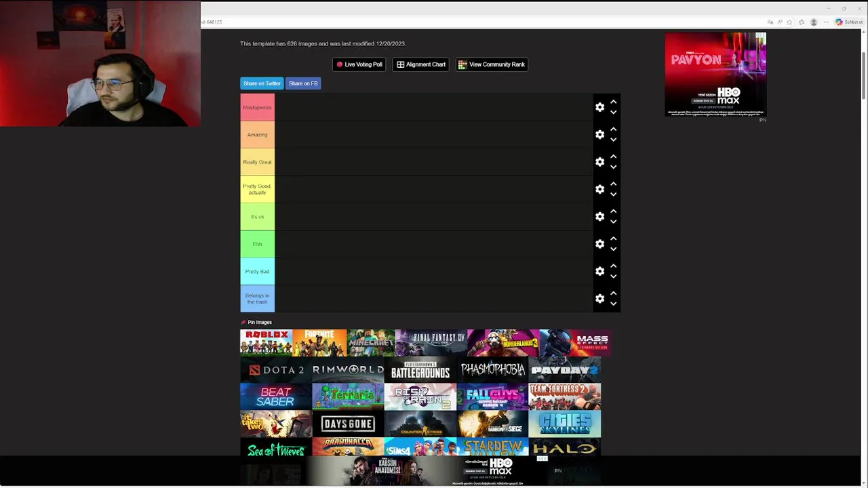The image size is (868, 488).
Task: Pick the Minecraft game image
Action: [371, 343]
